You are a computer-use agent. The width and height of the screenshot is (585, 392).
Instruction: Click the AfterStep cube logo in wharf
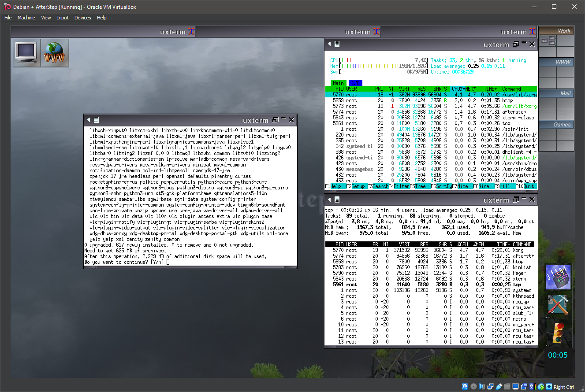[558, 277]
